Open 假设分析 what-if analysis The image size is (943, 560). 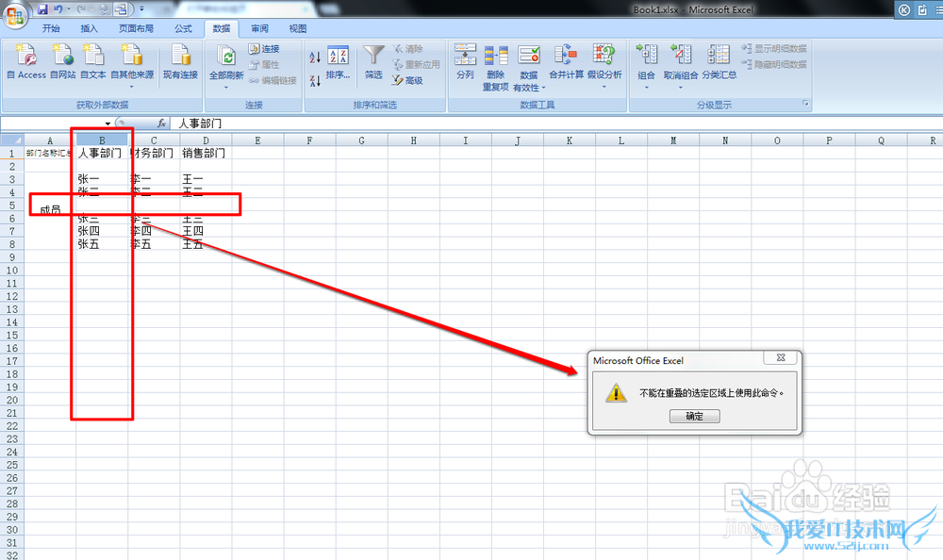click(604, 65)
